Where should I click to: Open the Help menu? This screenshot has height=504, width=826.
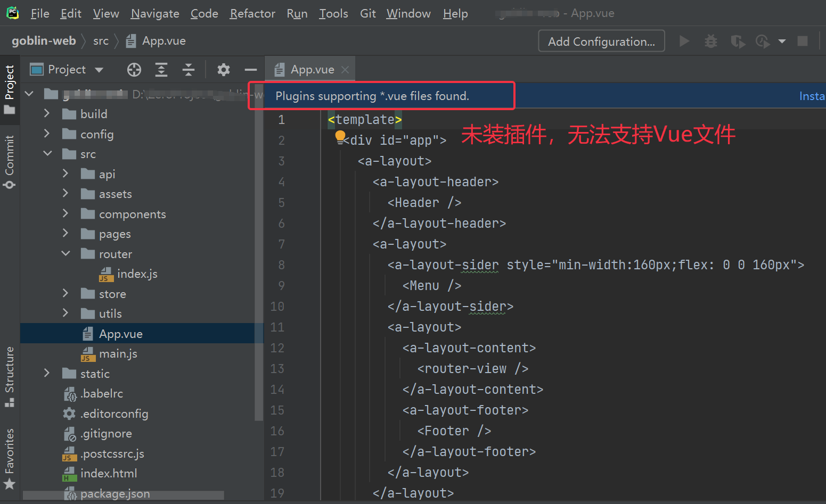[x=455, y=13]
